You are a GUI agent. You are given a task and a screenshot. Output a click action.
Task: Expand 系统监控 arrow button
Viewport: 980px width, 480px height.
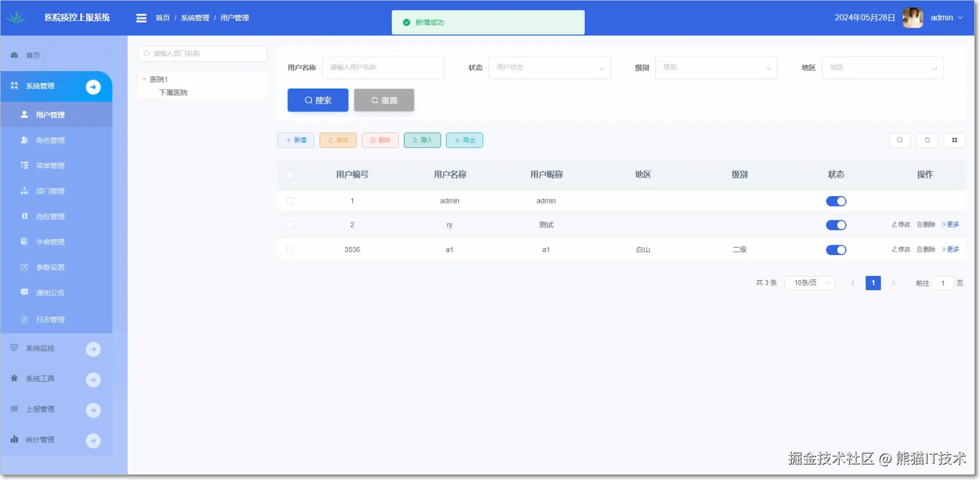click(93, 349)
